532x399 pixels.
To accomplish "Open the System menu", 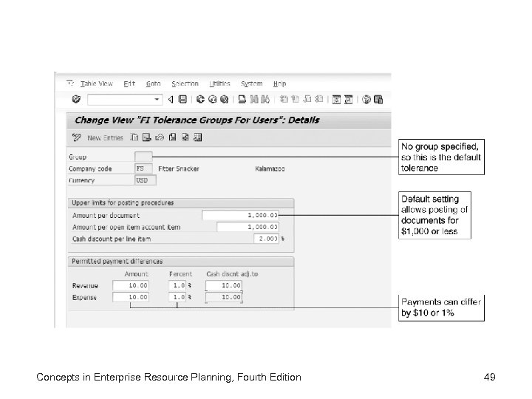I will [x=252, y=83].
